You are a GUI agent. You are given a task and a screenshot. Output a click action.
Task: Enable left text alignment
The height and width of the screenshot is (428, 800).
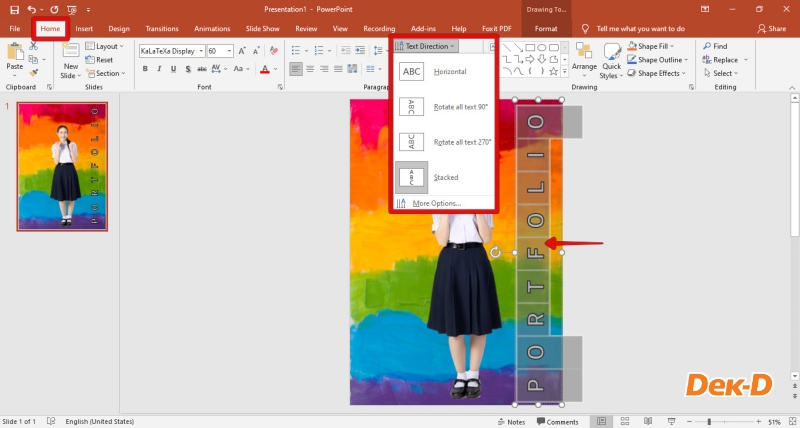(297, 69)
